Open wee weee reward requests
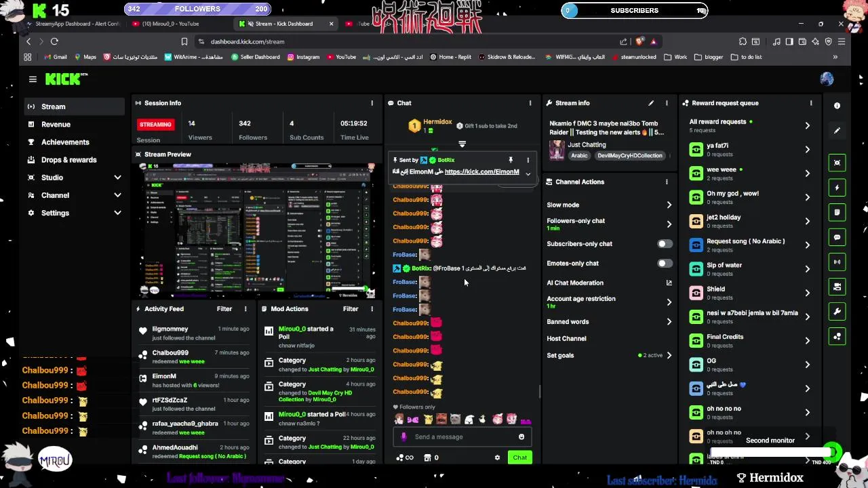 click(749, 173)
